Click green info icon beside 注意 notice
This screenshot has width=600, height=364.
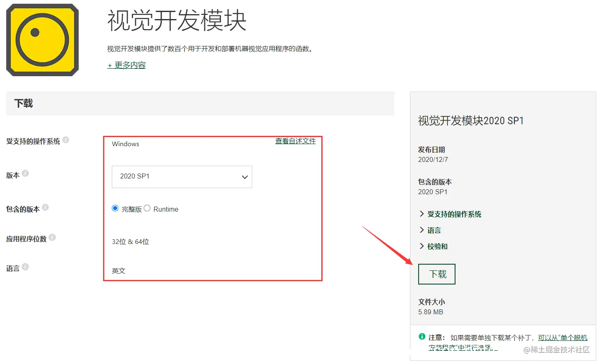click(x=422, y=337)
